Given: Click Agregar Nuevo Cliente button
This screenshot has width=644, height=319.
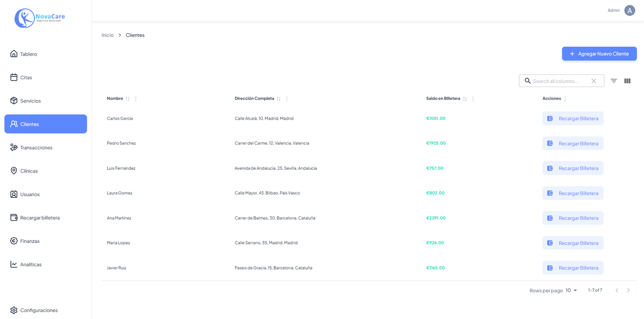Looking at the screenshot, I should pos(599,54).
